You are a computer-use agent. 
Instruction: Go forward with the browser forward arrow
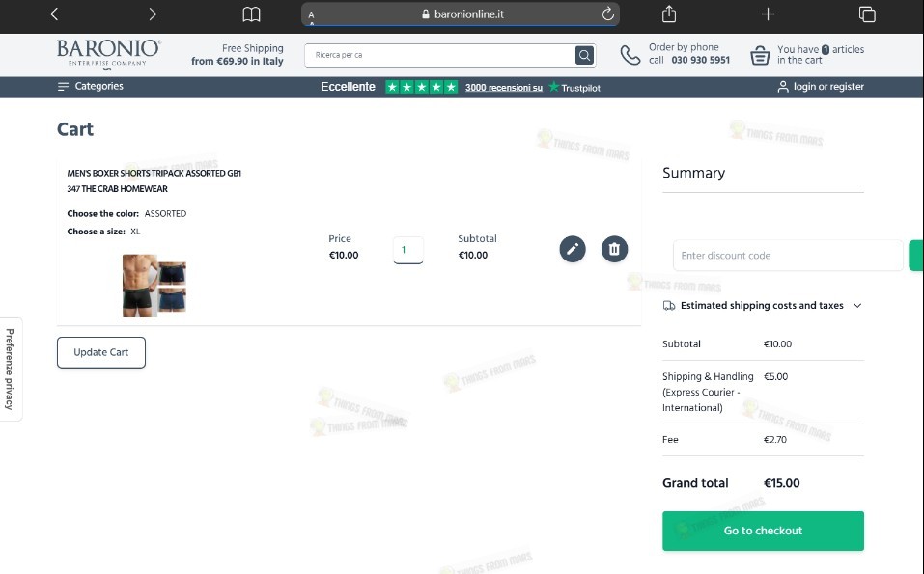[x=153, y=14]
